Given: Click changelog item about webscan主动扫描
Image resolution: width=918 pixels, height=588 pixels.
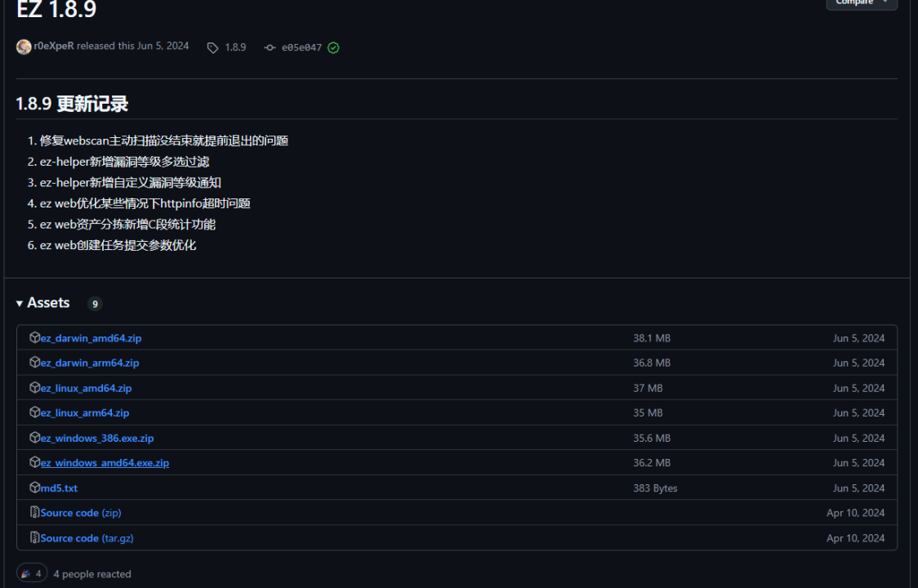Looking at the screenshot, I should pos(164,140).
